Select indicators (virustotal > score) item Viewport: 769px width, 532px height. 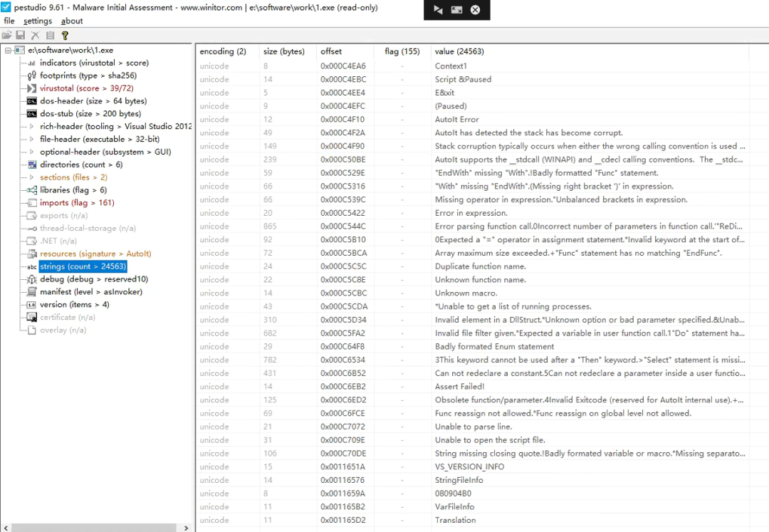click(x=94, y=63)
